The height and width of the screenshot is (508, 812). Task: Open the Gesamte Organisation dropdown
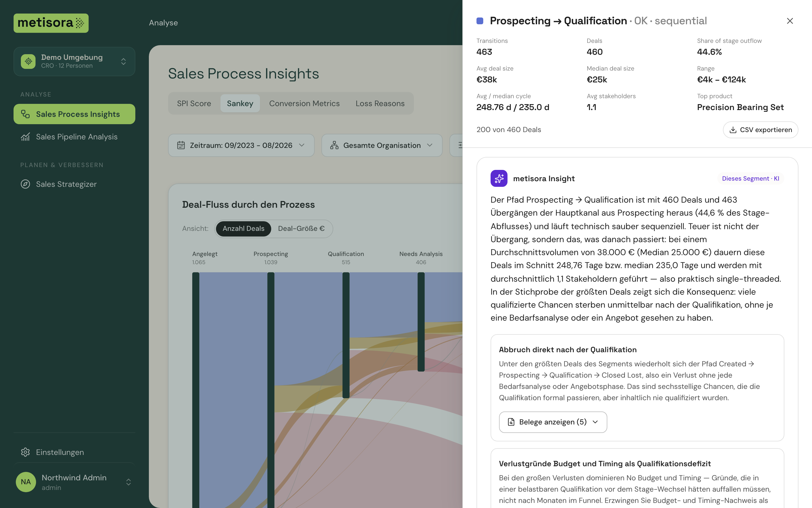pos(382,145)
